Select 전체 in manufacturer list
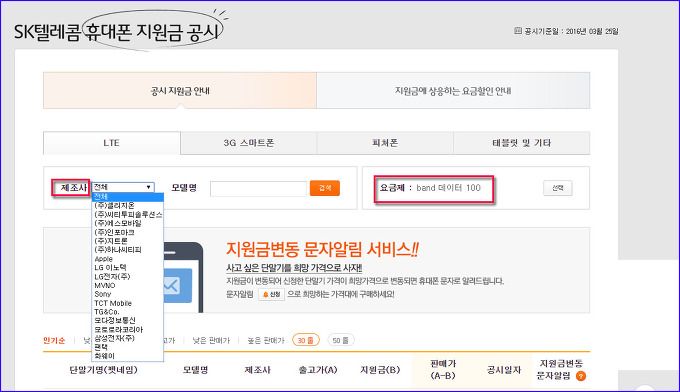This screenshot has width=680, height=392. tap(128, 196)
